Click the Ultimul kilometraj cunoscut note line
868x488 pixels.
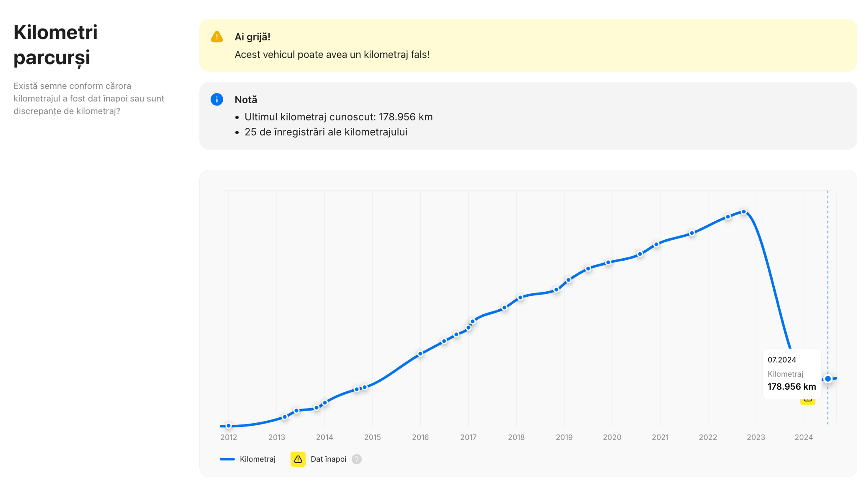click(x=338, y=117)
